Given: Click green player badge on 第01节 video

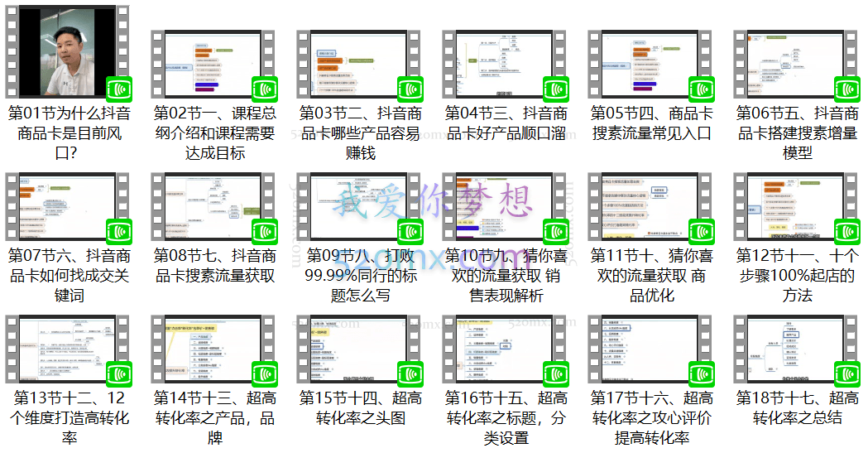Looking at the screenshot, I should (x=119, y=89).
